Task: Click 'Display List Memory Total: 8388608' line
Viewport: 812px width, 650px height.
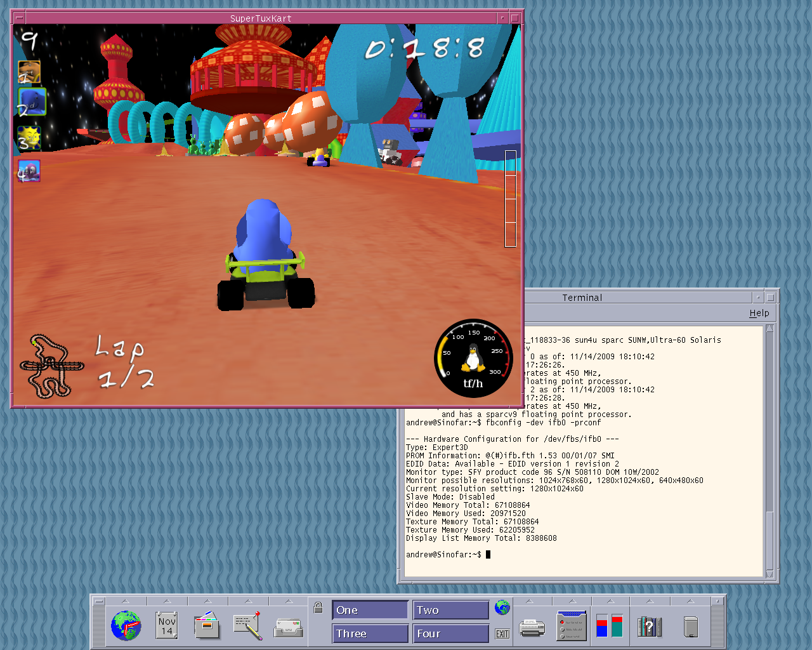Action: coord(481,538)
